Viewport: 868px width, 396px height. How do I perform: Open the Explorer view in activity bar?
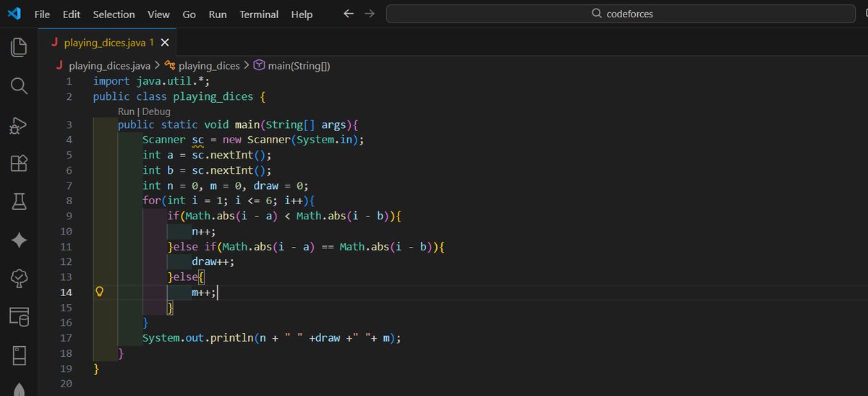pyautogui.click(x=19, y=48)
